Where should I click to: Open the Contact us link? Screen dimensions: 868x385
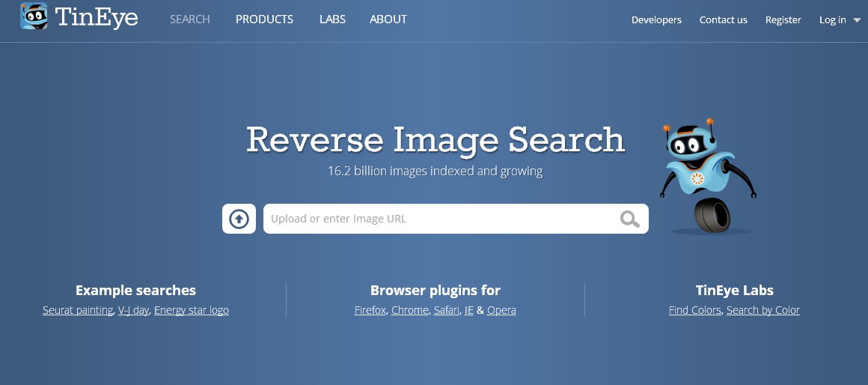point(724,20)
